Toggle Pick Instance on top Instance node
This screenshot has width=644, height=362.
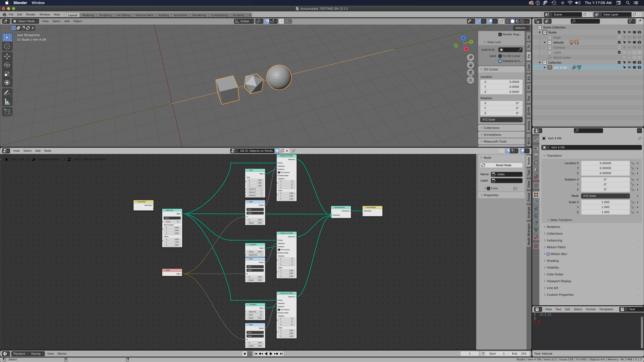[x=279, y=172]
